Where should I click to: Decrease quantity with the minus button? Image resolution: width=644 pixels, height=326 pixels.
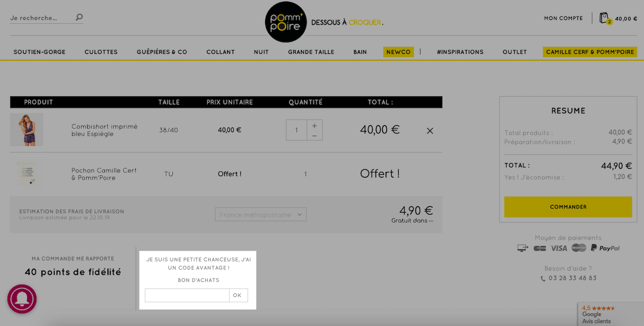tap(314, 135)
